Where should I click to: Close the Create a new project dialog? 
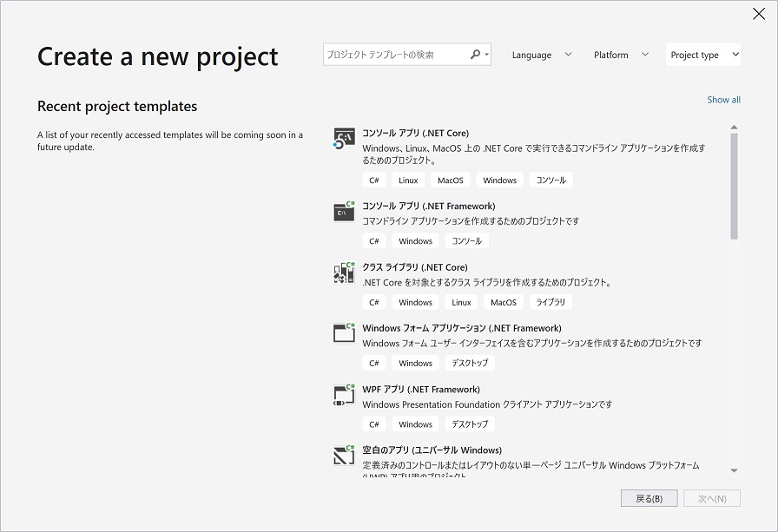coord(759,14)
